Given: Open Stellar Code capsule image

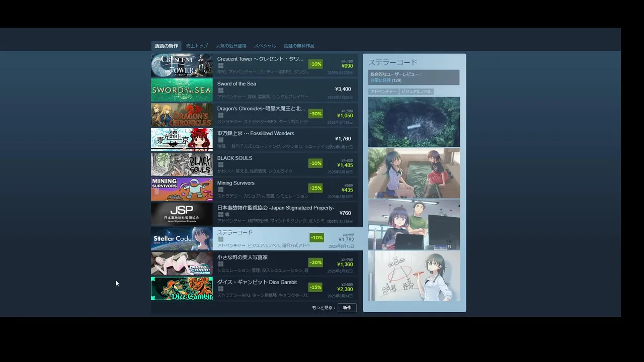Looking at the screenshot, I should (182, 238).
